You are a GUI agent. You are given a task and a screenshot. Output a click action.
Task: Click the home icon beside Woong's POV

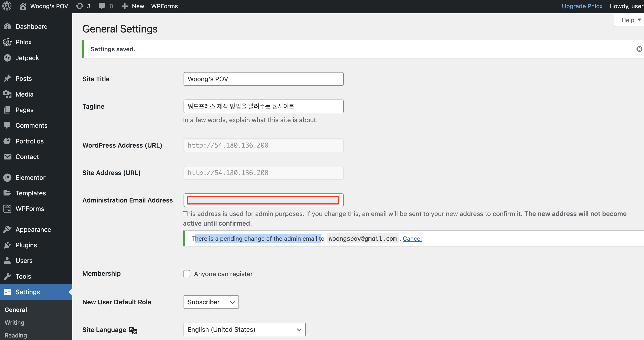(x=23, y=6)
